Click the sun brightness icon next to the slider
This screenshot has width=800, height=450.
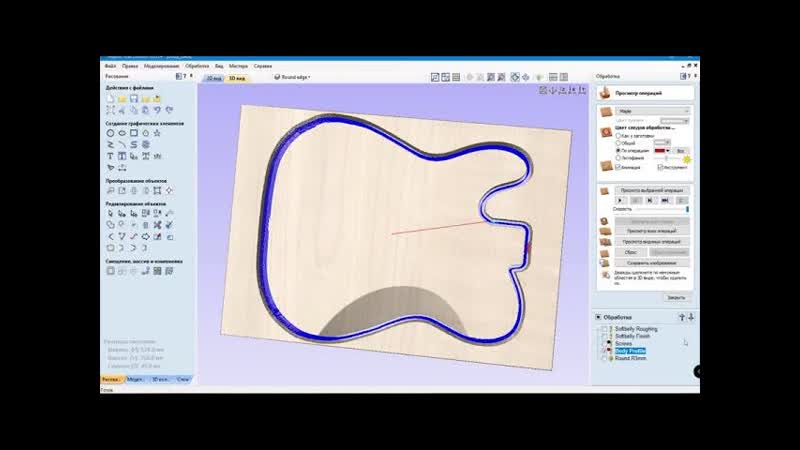[x=686, y=159]
